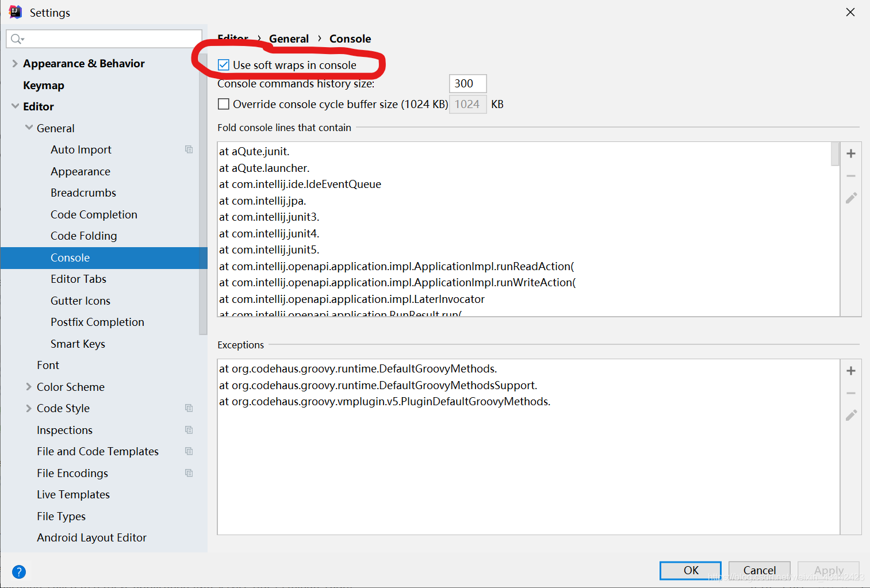Click the fold lines list scrollbar thumb
The height and width of the screenshot is (588, 870).
(835, 153)
